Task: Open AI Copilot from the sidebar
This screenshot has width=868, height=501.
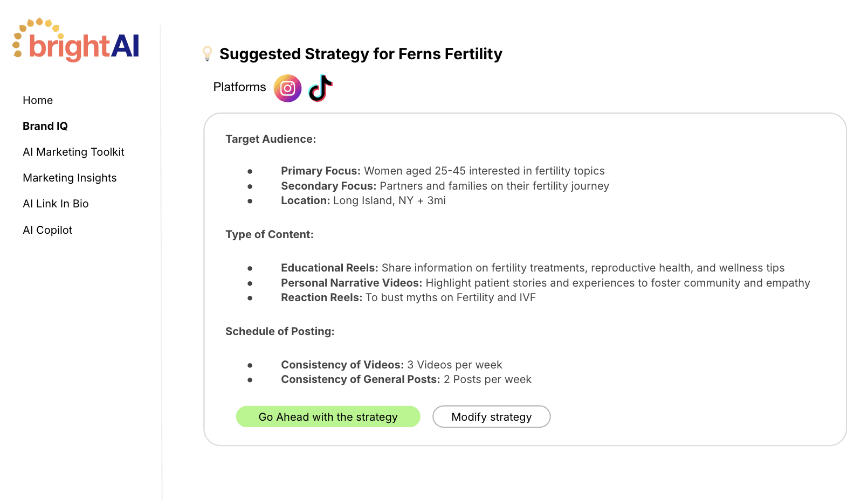Action: click(47, 230)
